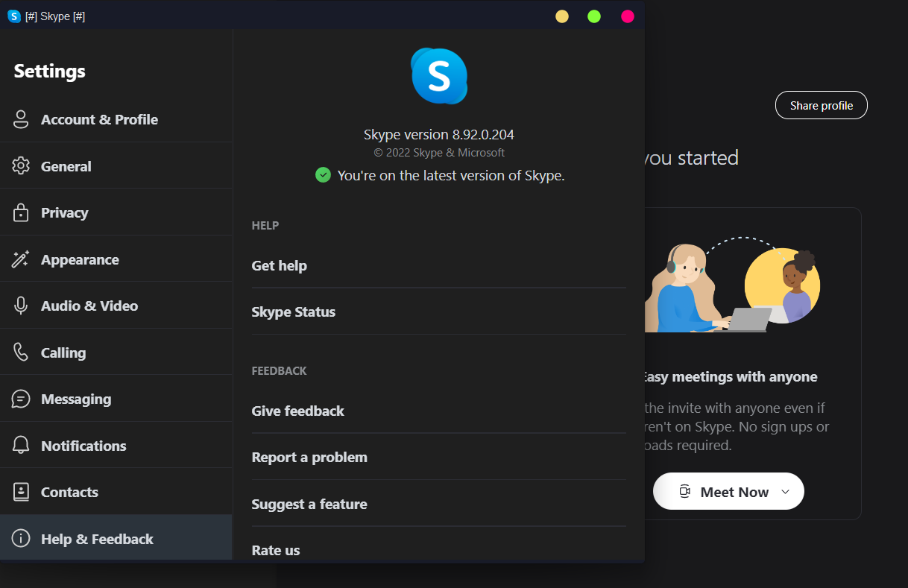The width and height of the screenshot is (908, 588).
Task: Select the Help & Feedback section
Action: click(x=116, y=539)
